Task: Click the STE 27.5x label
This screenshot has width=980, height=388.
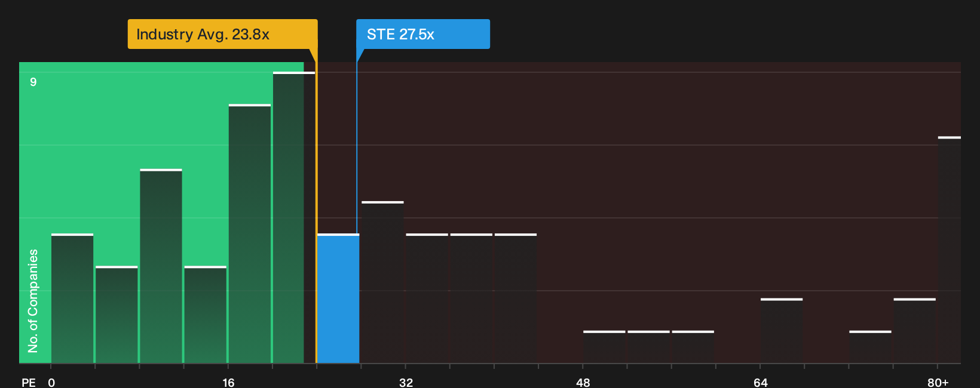Action: [423, 34]
